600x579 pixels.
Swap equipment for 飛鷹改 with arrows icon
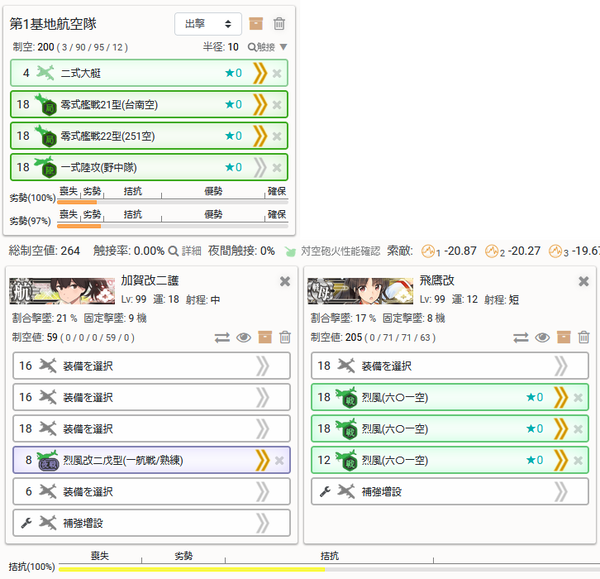pos(520,337)
